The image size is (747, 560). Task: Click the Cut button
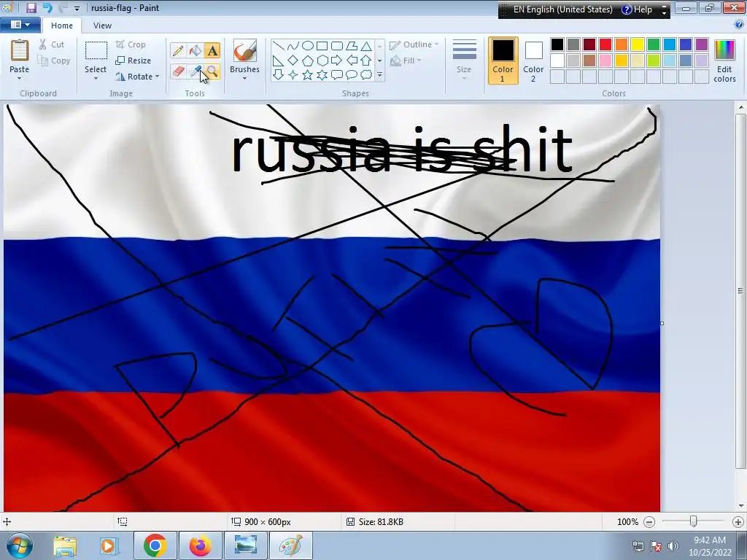pos(52,44)
